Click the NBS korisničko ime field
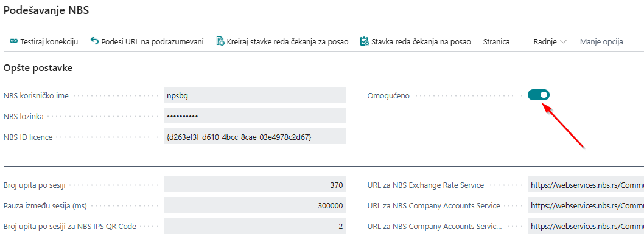This screenshot has width=644, height=237. point(254,95)
